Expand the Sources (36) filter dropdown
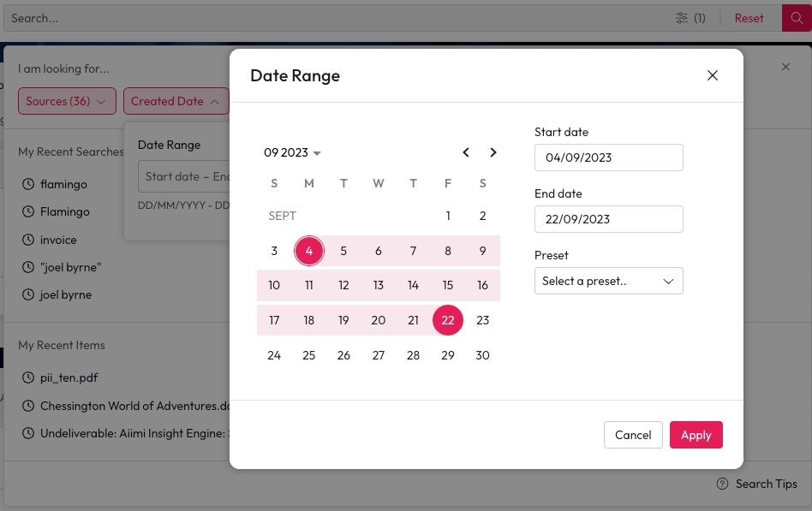This screenshot has width=812, height=511. coord(67,101)
